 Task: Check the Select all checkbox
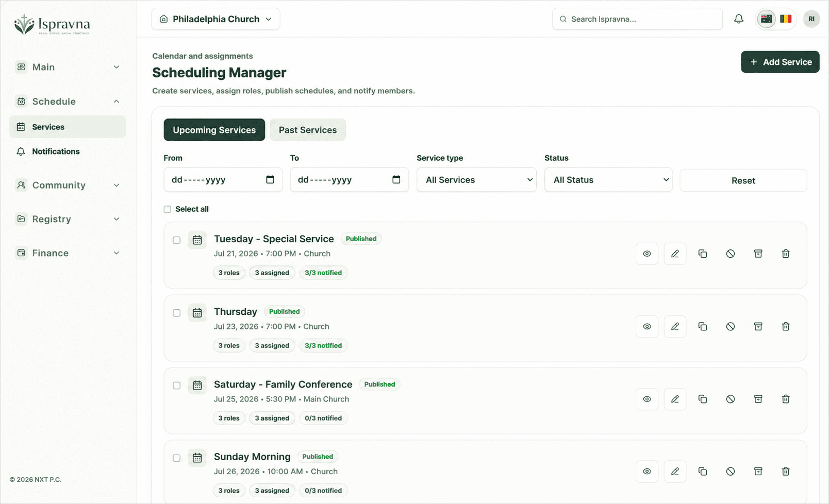coord(167,209)
